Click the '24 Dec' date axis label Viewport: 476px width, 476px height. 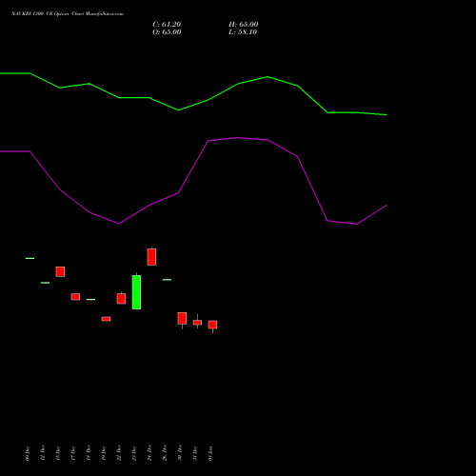point(149,453)
